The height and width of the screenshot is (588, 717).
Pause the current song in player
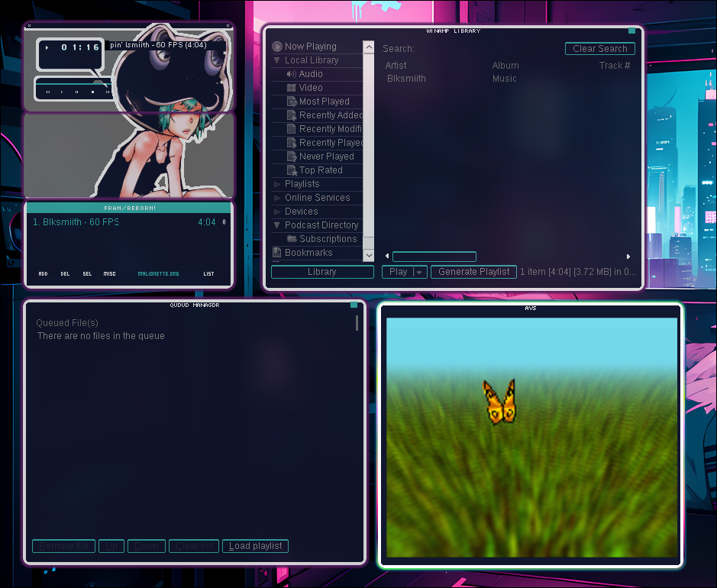(x=77, y=92)
